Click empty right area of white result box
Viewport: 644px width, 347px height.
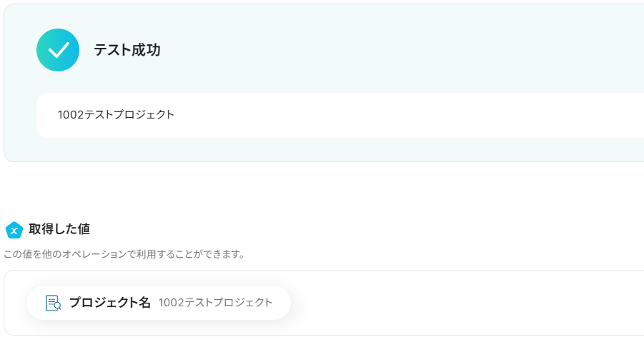(x=429, y=115)
